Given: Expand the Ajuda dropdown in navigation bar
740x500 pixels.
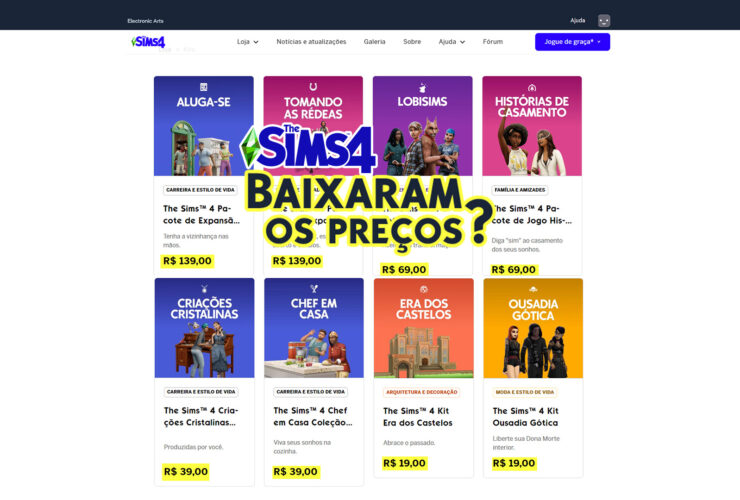Looking at the screenshot, I should tap(452, 42).
